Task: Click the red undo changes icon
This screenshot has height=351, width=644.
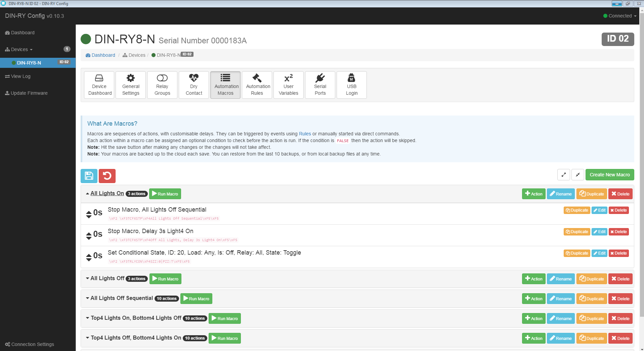Action: tap(107, 176)
